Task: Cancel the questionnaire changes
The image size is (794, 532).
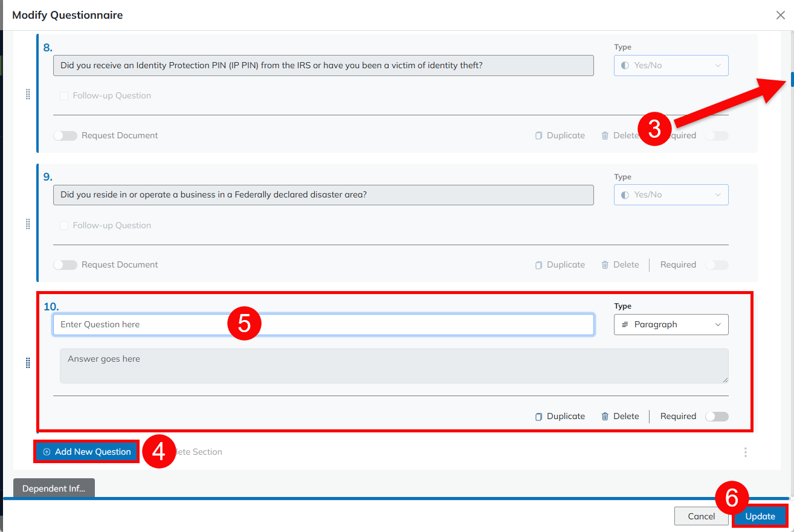Action: [701, 516]
